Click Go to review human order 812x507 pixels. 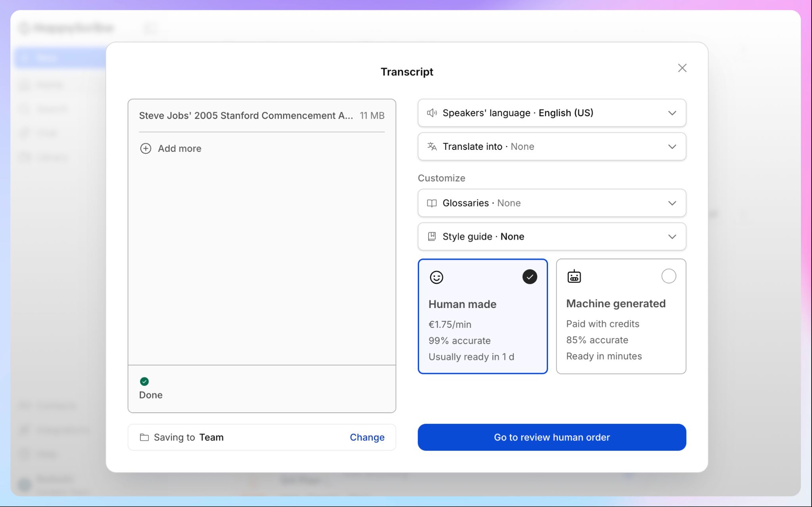coord(552,437)
